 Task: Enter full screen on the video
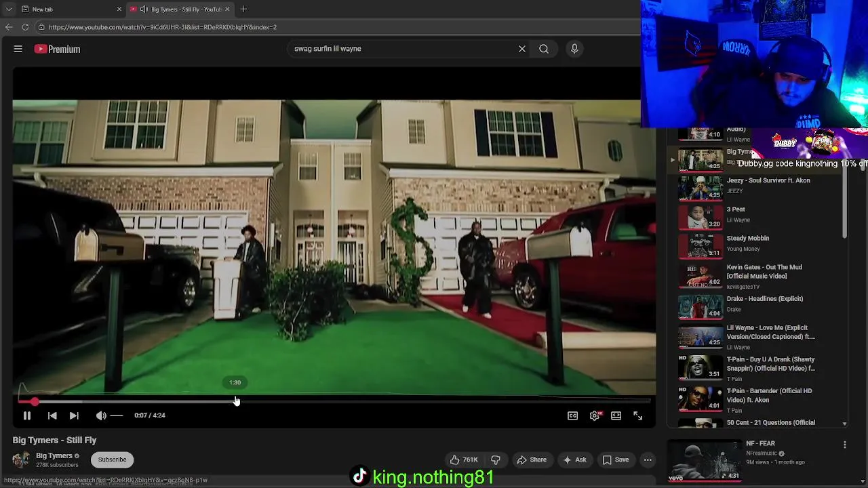pos(637,415)
